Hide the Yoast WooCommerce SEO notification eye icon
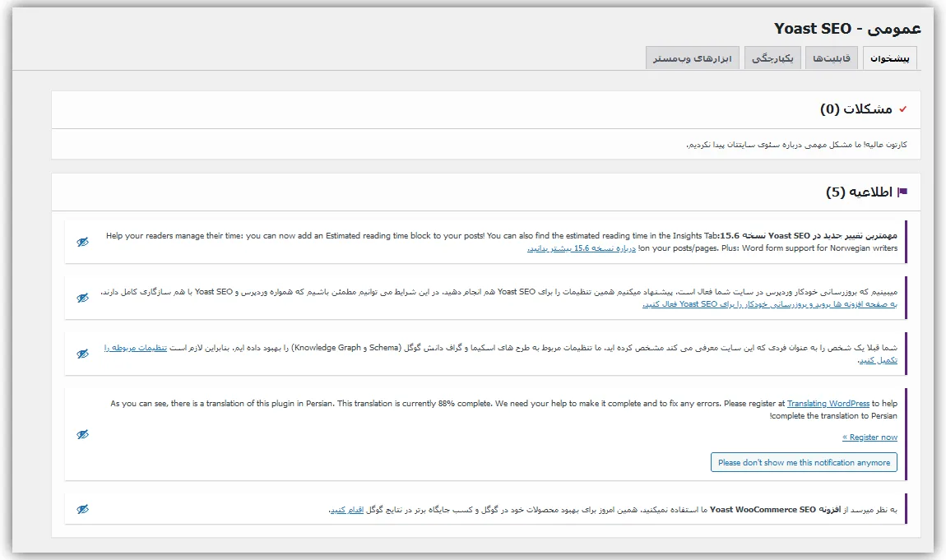This screenshot has width=946, height=560. [82, 509]
